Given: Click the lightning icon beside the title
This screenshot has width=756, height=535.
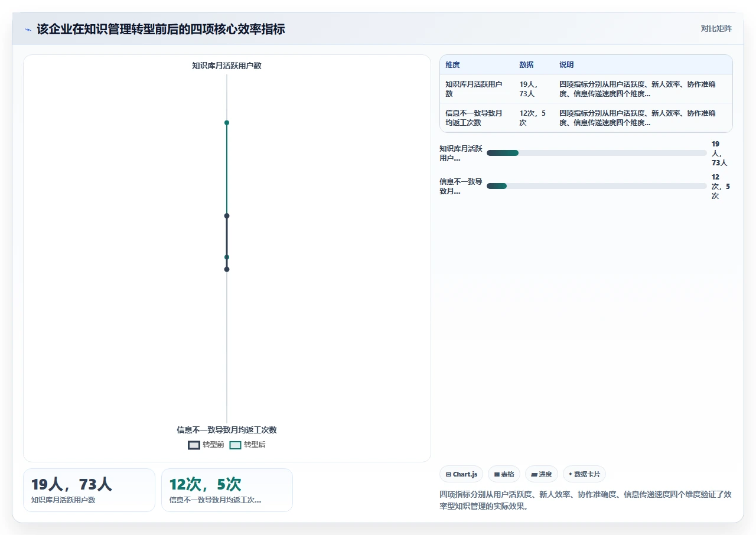Looking at the screenshot, I should [28, 29].
